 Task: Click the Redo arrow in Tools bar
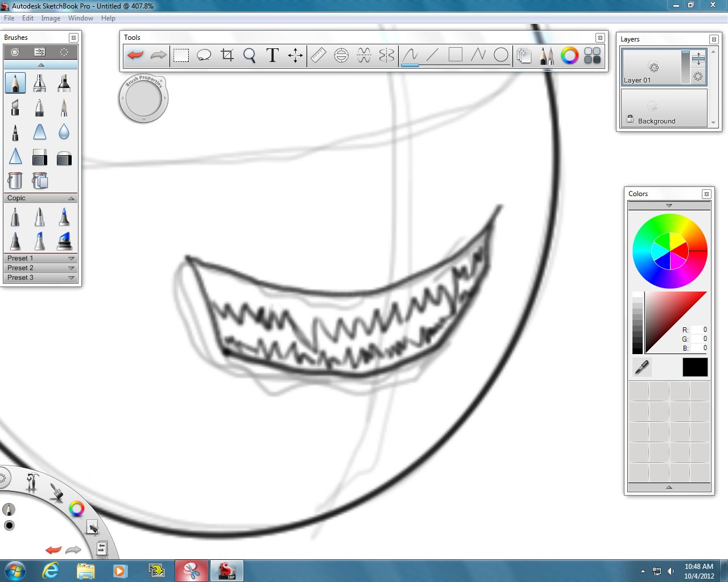coord(158,55)
